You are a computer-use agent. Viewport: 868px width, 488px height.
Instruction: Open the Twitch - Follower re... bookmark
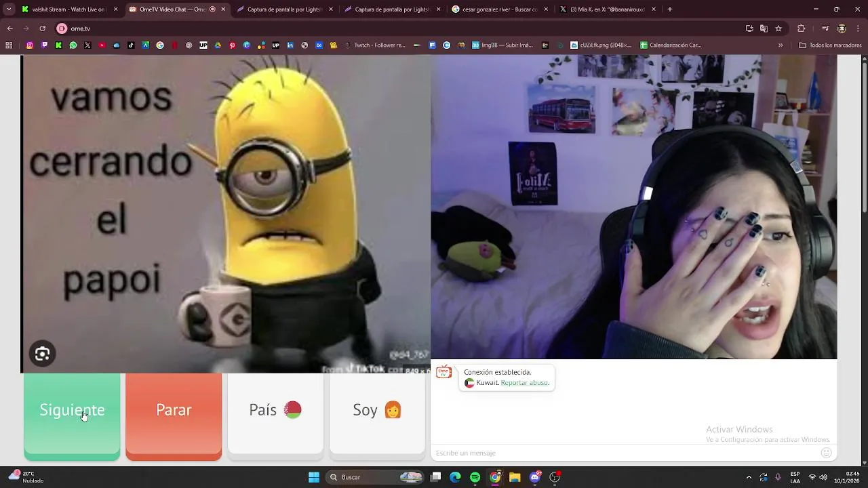[x=374, y=45]
